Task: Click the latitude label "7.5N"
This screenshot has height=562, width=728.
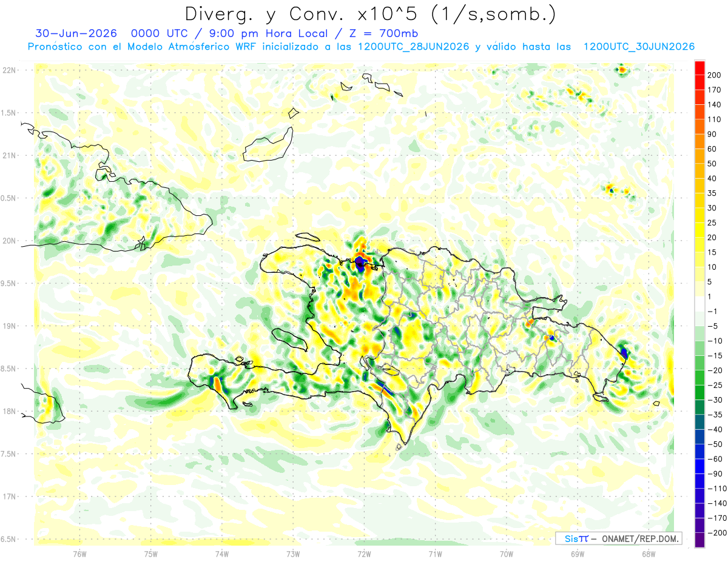Action: click(8, 454)
